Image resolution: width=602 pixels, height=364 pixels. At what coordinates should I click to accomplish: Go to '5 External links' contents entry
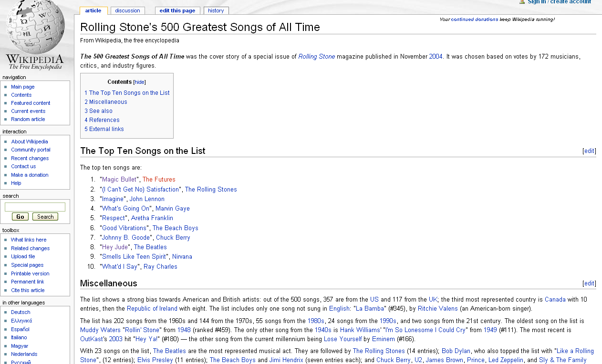[x=104, y=129]
